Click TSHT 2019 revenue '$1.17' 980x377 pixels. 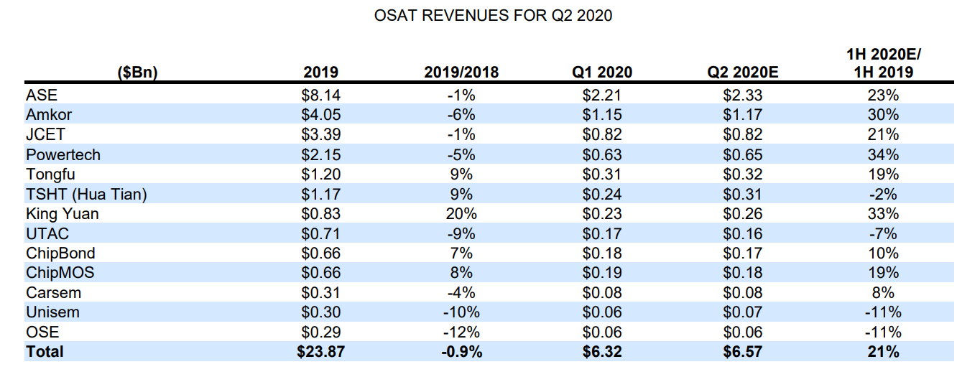pyautogui.click(x=321, y=194)
